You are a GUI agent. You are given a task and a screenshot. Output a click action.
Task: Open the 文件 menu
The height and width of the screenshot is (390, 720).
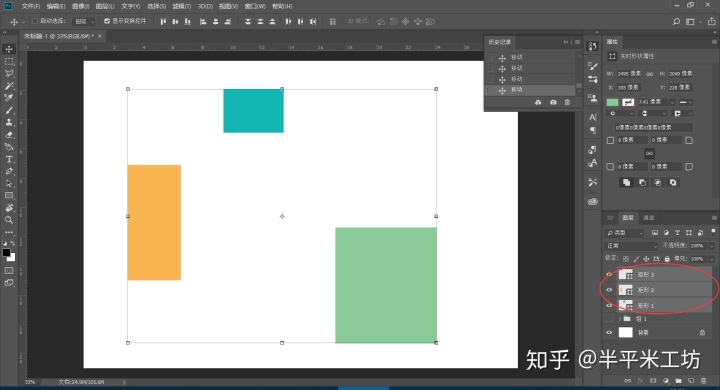point(31,6)
